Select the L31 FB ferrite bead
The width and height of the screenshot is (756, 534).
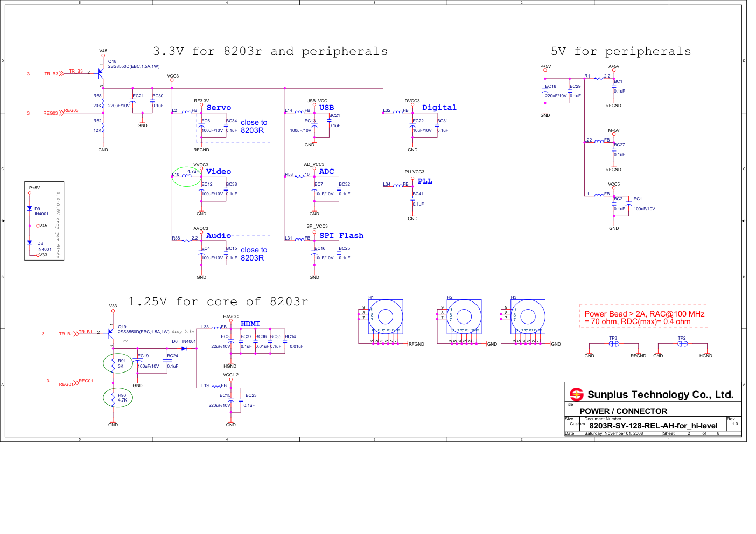click(x=299, y=240)
